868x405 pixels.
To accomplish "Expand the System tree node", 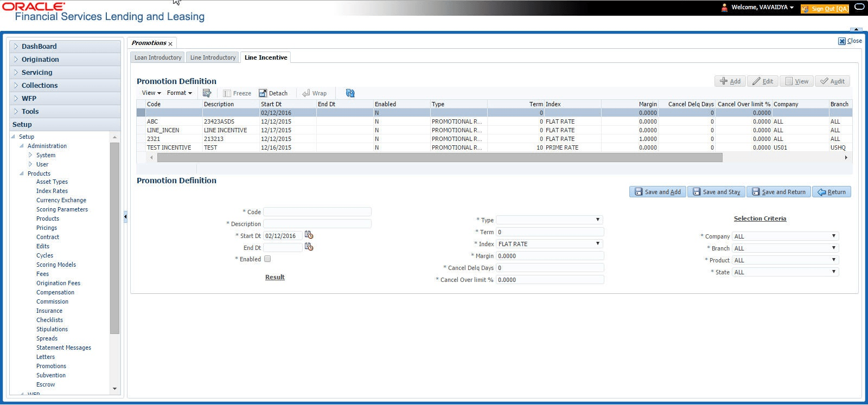I will (x=30, y=155).
